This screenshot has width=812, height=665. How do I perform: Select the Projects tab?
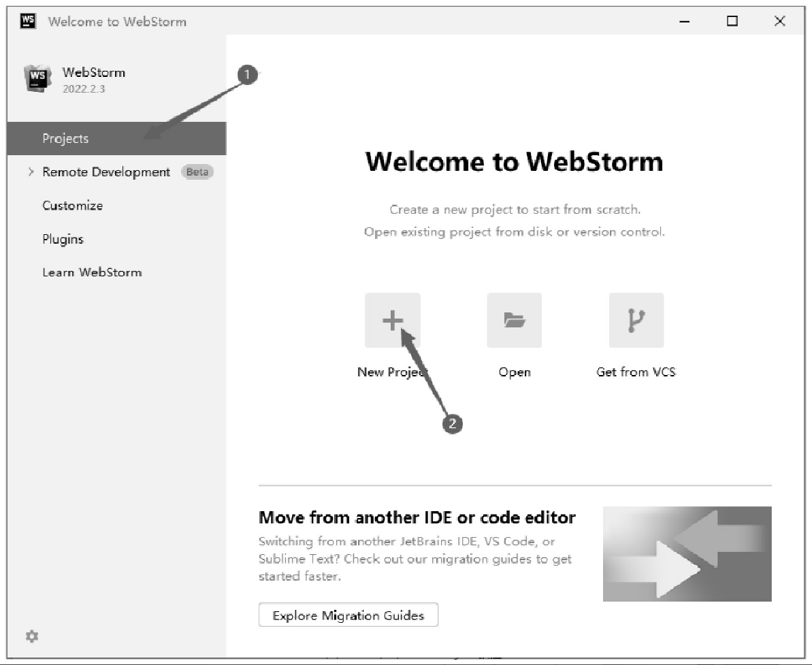116,138
